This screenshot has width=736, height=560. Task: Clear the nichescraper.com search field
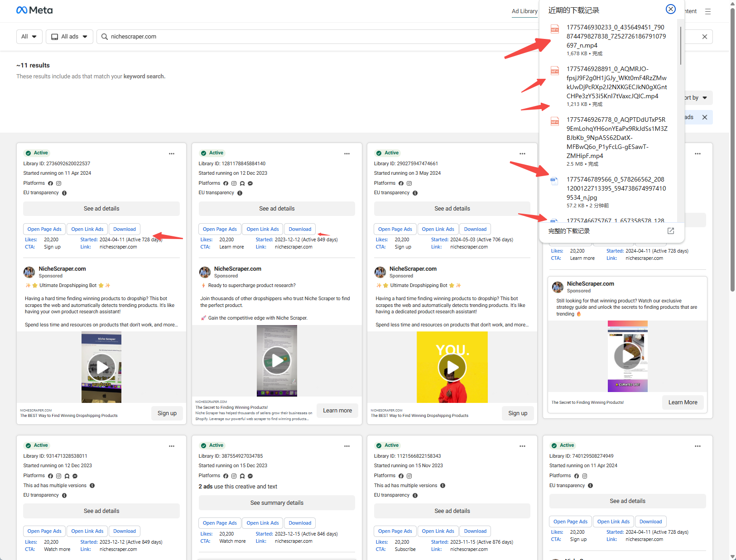pos(705,37)
